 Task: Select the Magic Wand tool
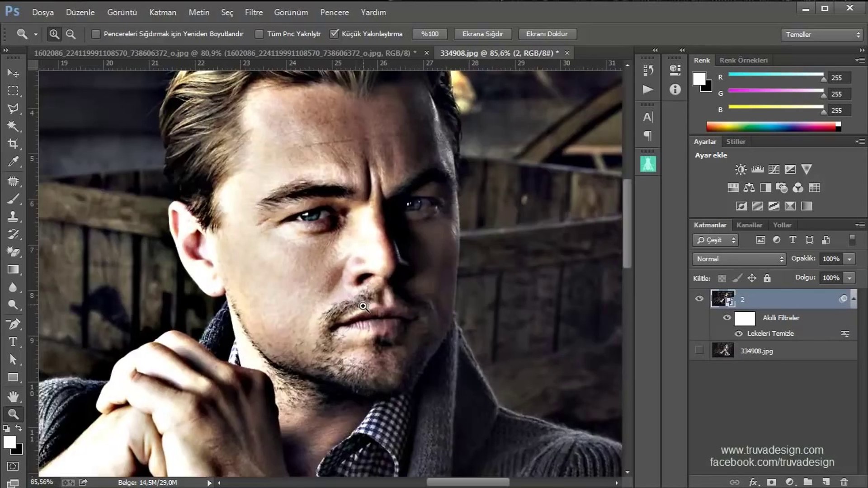[13, 126]
